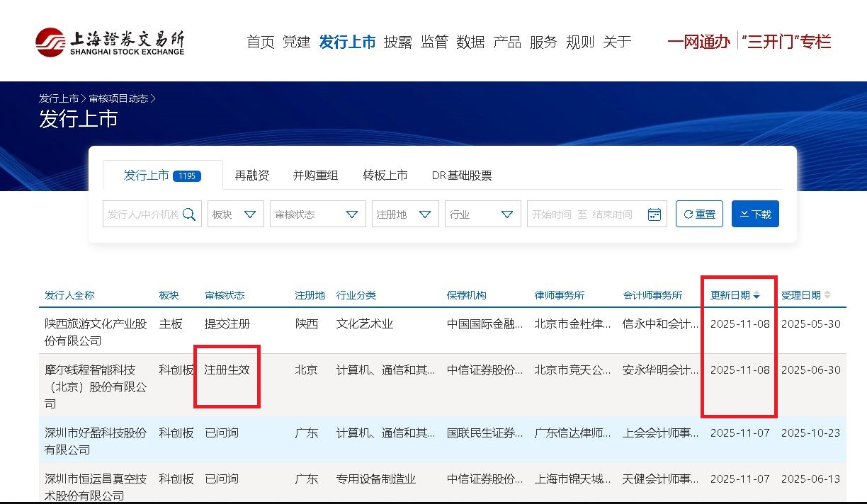Click the Shanghai Stock Exchange logo

click(x=110, y=42)
